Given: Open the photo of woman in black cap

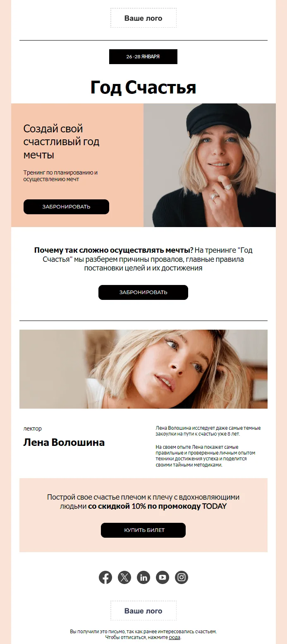Looking at the screenshot, I should [210, 165].
